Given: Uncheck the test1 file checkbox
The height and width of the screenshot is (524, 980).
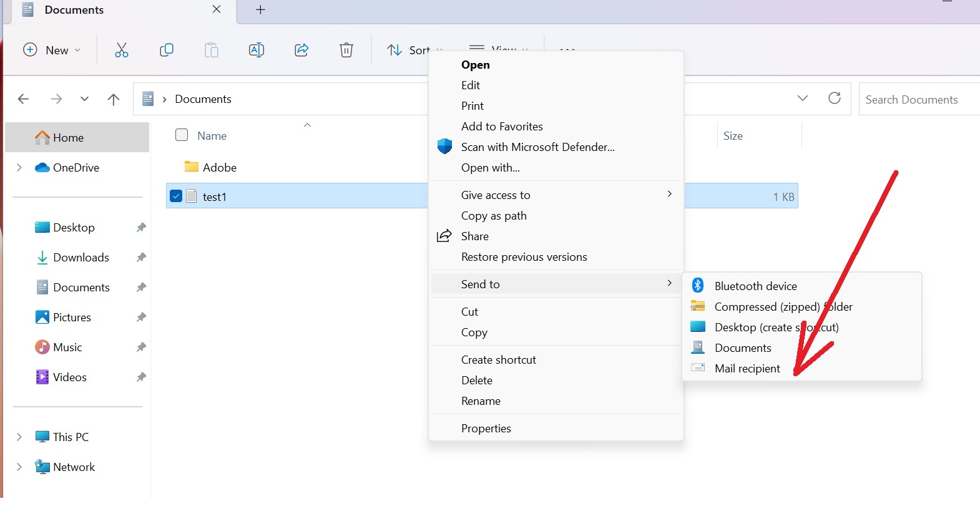Looking at the screenshot, I should click(x=176, y=196).
